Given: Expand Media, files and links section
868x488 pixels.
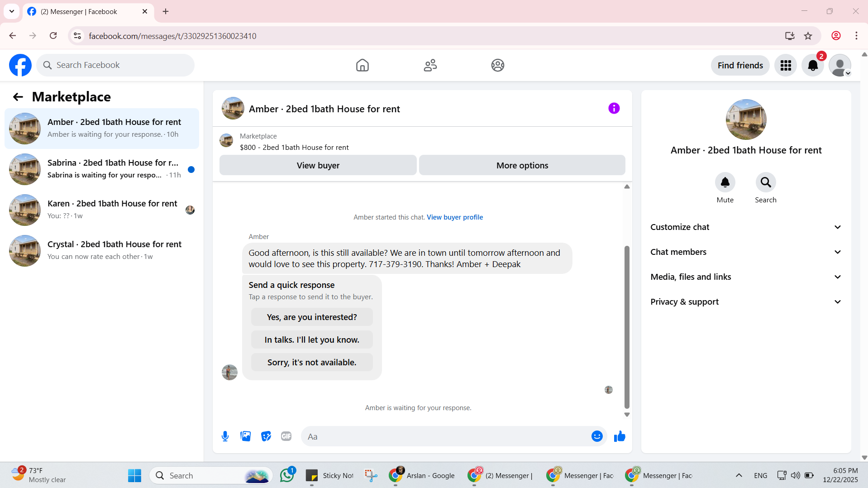Looking at the screenshot, I should click(746, 277).
